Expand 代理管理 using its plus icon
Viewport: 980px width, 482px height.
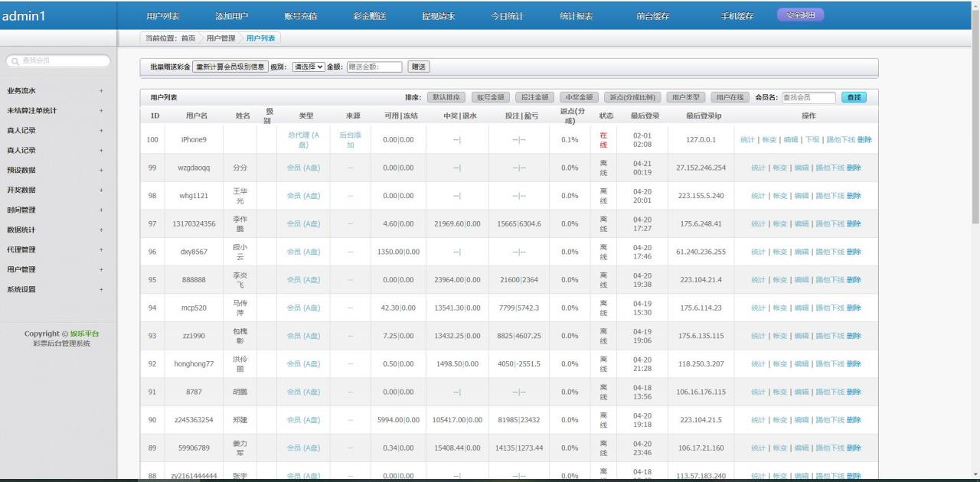100,249
